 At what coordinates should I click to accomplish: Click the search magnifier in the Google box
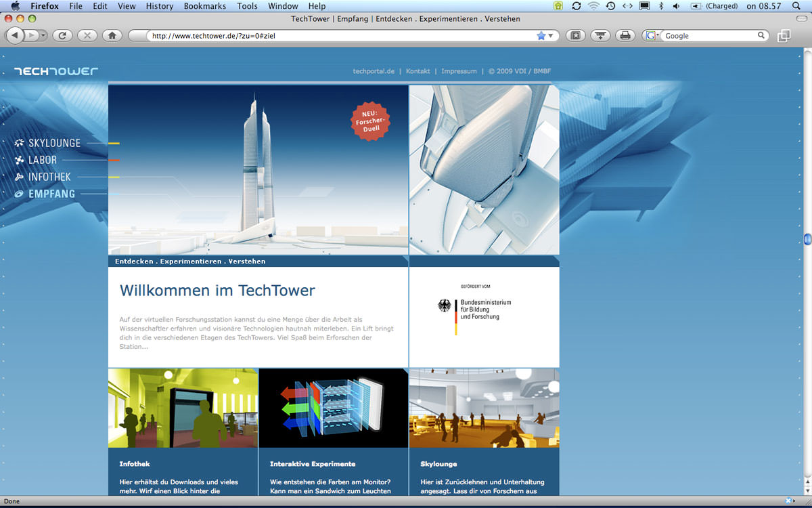tap(761, 35)
